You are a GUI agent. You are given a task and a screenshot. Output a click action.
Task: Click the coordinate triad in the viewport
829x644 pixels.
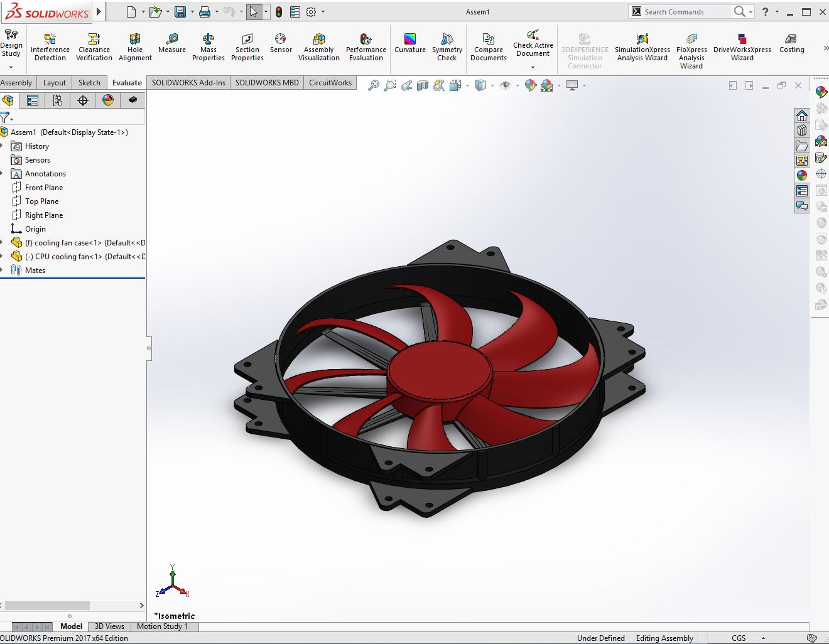point(172,582)
